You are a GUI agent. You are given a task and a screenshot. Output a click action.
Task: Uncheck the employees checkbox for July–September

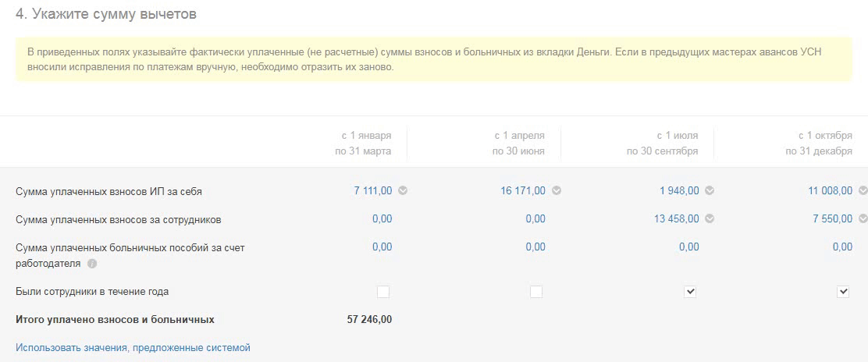(x=689, y=292)
